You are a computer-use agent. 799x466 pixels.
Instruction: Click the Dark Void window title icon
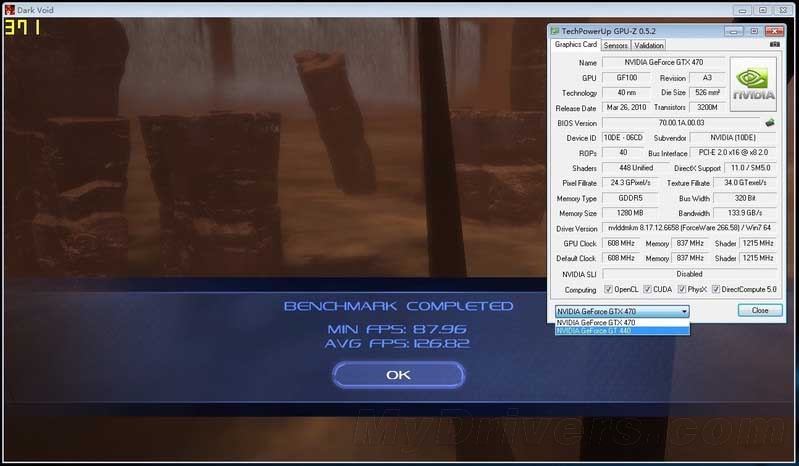[x=9, y=10]
